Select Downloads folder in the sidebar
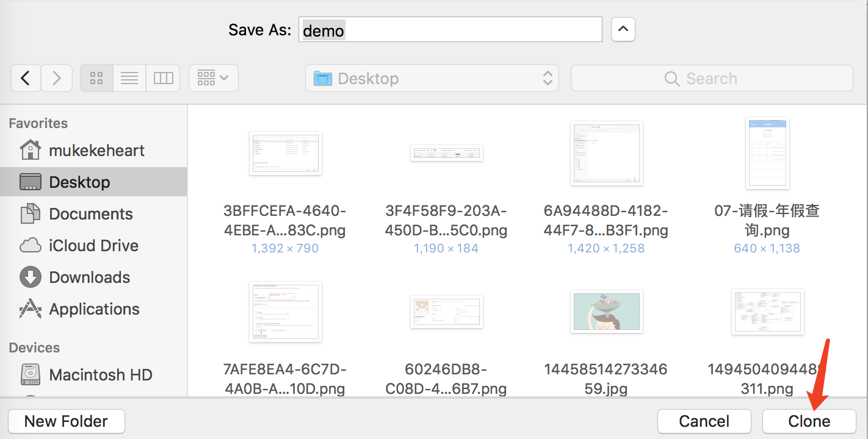This screenshot has width=868, height=439. coord(89,277)
